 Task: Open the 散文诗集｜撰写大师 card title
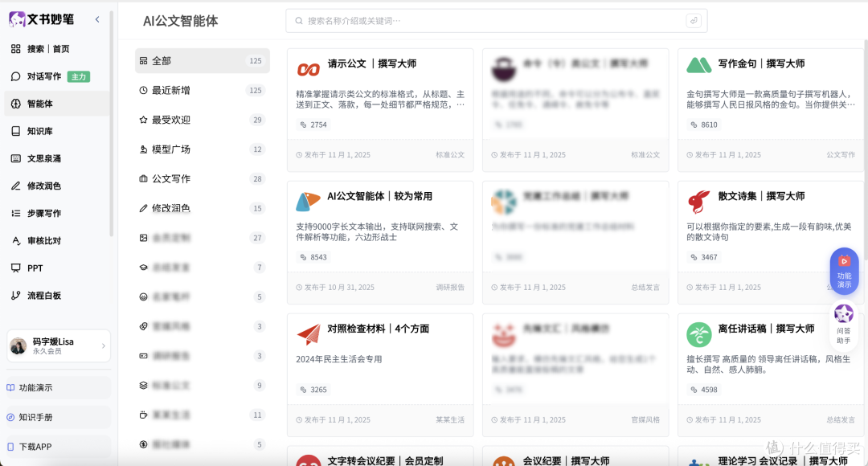point(761,196)
